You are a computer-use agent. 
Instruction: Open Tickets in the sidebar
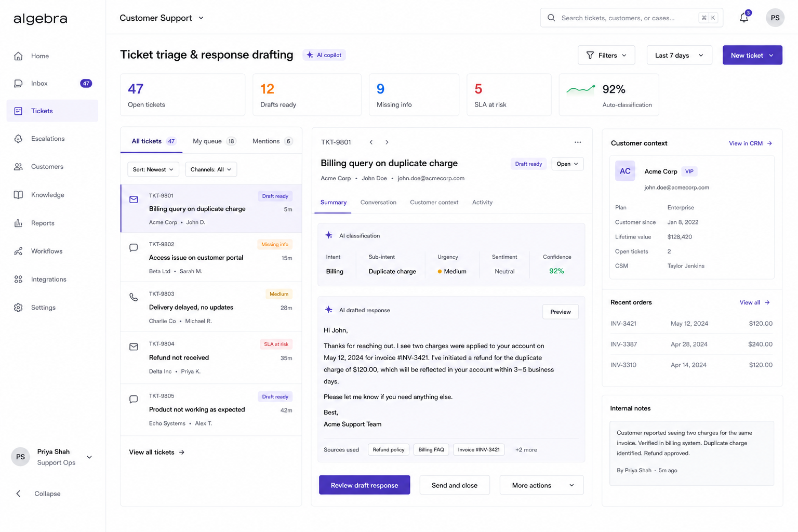(x=52, y=111)
